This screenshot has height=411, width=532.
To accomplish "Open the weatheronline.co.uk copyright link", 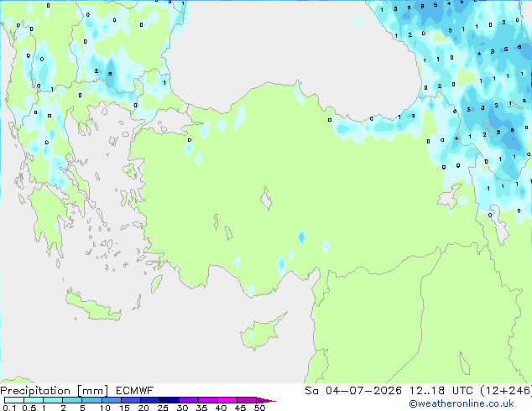I will tap(462, 403).
